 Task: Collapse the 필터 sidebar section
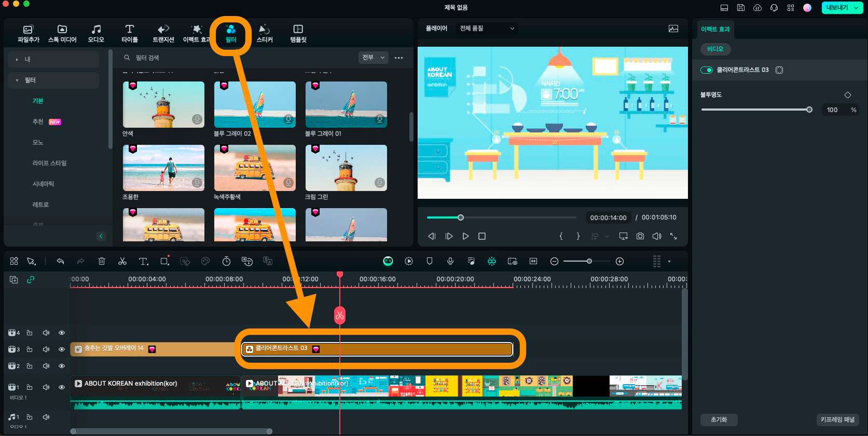pos(53,80)
